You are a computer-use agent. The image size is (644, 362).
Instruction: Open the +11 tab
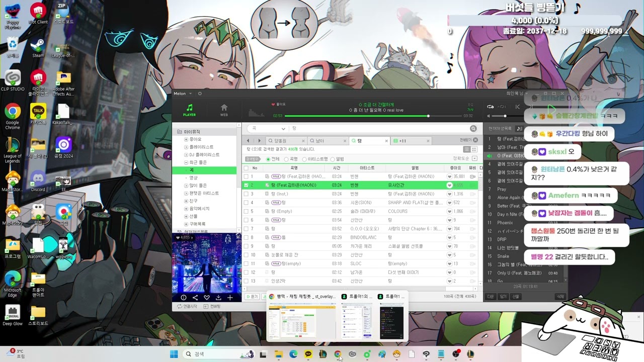tap(412, 141)
